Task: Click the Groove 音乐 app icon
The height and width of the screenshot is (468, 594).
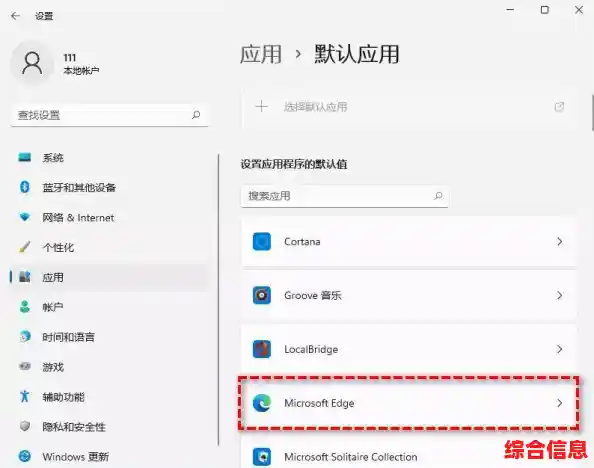Action: click(x=262, y=295)
